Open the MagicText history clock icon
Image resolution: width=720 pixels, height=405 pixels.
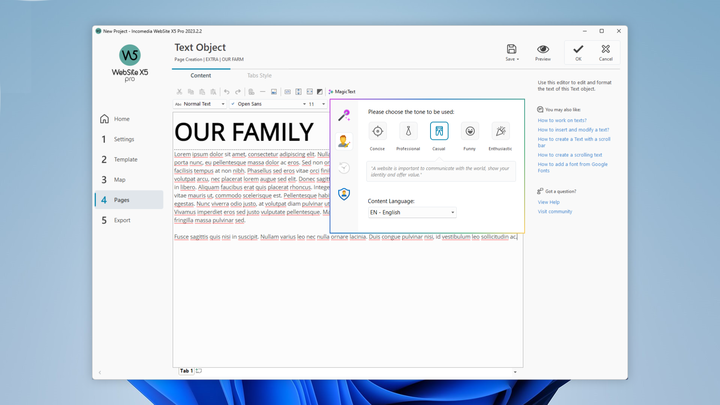pyautogui.click(x=344, y=167)
